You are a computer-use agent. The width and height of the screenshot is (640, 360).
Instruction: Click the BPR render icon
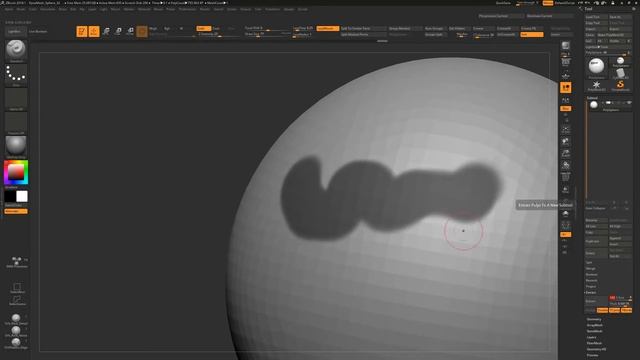(x=566, y=45)
